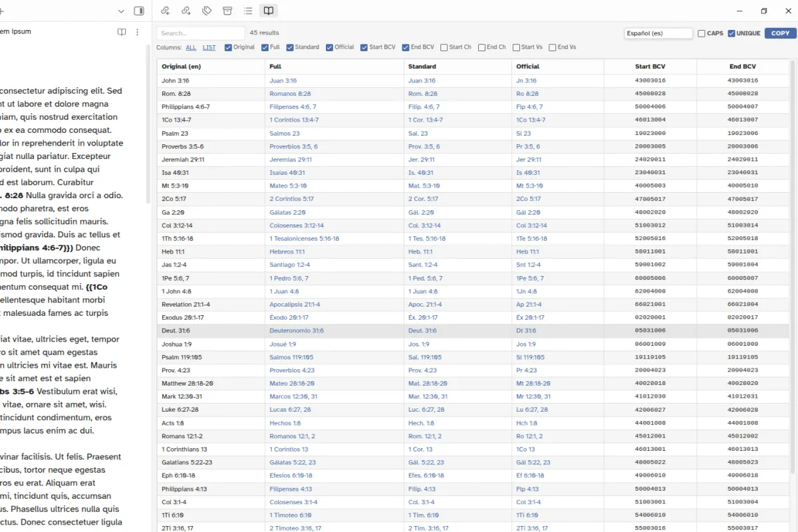This screenshot has width=798, height=532.
Task: Open the Gálatas 2:20 link
Action: pyautogui.click(x=288, y=212)
